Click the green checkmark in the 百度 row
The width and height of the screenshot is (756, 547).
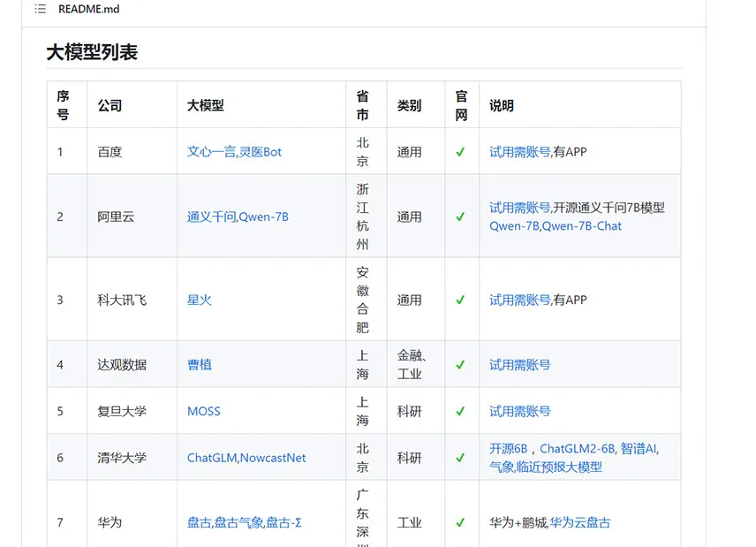(460, 152)
